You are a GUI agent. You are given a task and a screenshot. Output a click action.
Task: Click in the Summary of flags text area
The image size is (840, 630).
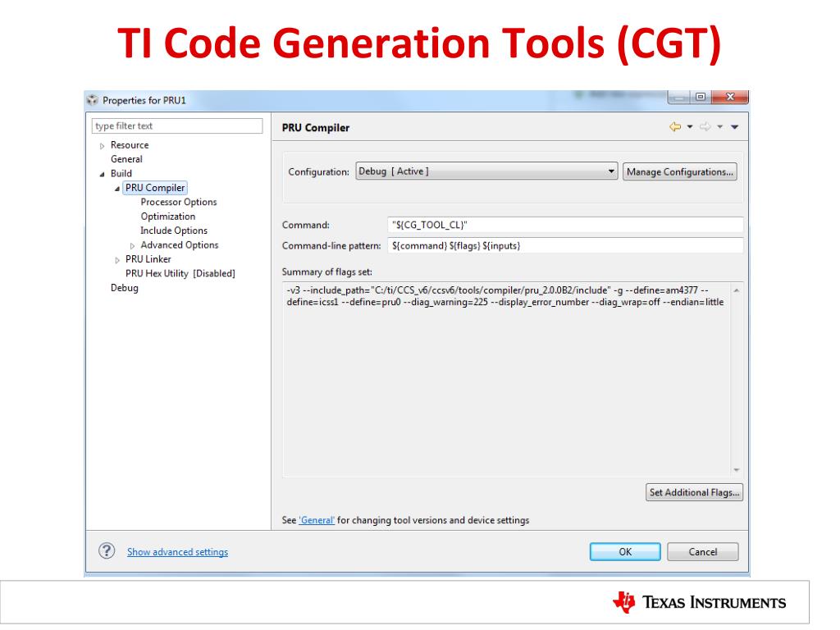pos(507,379)
